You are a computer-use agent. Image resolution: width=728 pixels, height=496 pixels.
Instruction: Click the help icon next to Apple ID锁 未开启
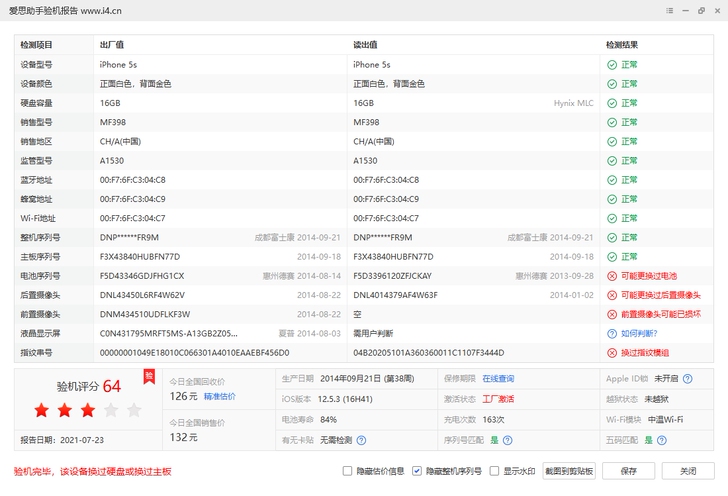[x=688, y=379]
